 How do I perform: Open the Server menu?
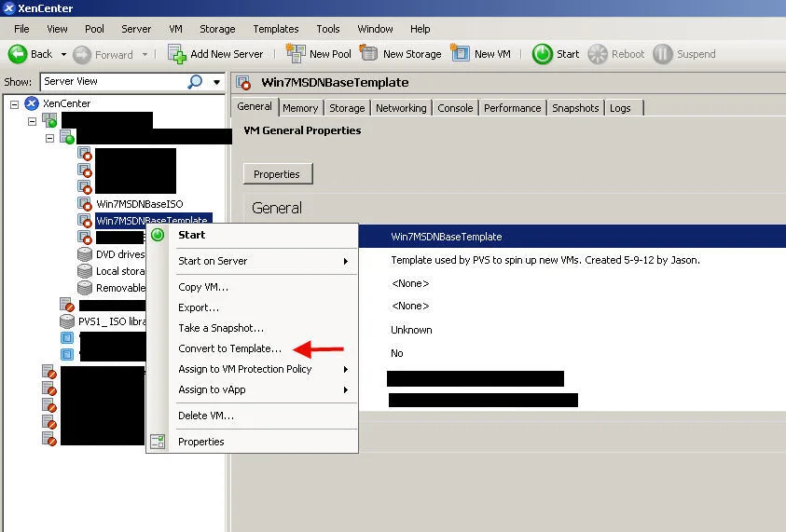(x=136, y=29)
